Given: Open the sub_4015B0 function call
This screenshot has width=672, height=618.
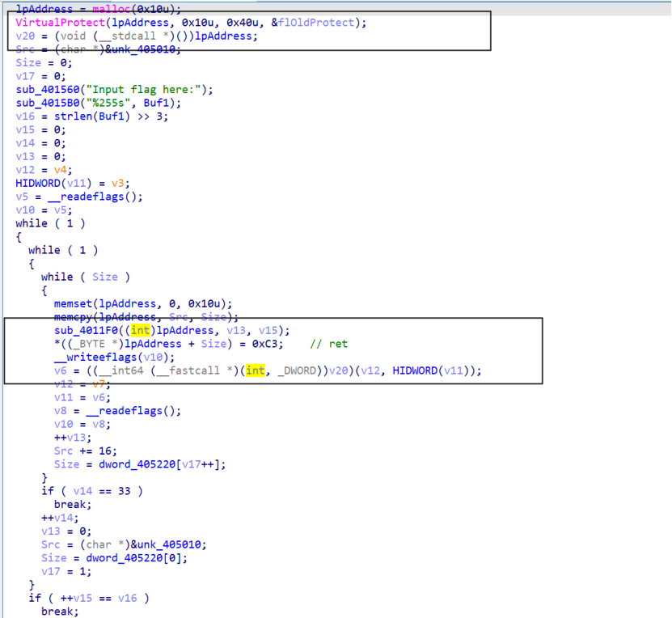Looking at the screenshot, I should (x=48, y=103).
